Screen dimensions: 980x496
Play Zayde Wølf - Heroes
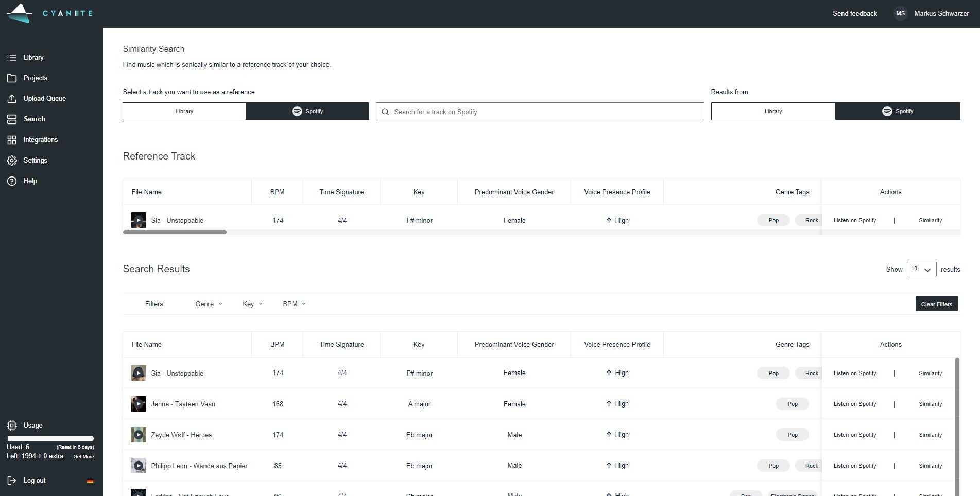coord(139,435)
